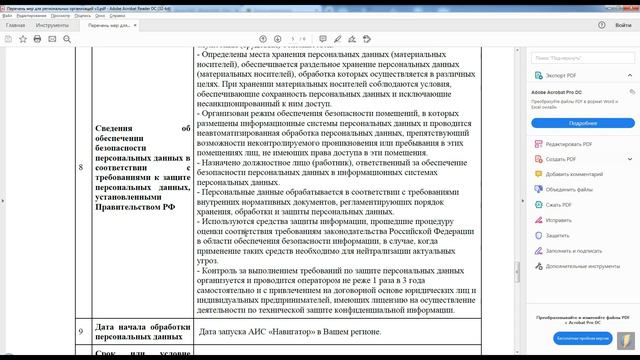This screenshot has width=640, height=360.
Task: Open the Find text magnifier tool
Action: pos(67,39)
